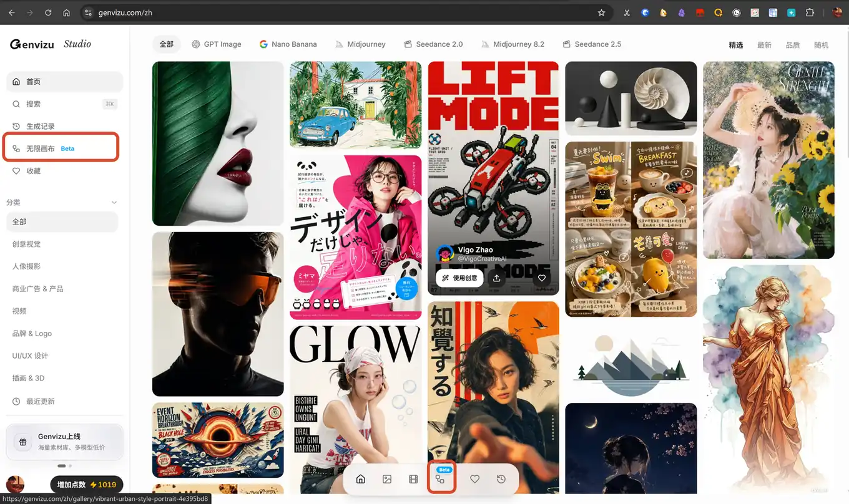Open the minimalist mountain landscape thumbnail
Viewport: 849px width, 504px height.
[631, 360]
